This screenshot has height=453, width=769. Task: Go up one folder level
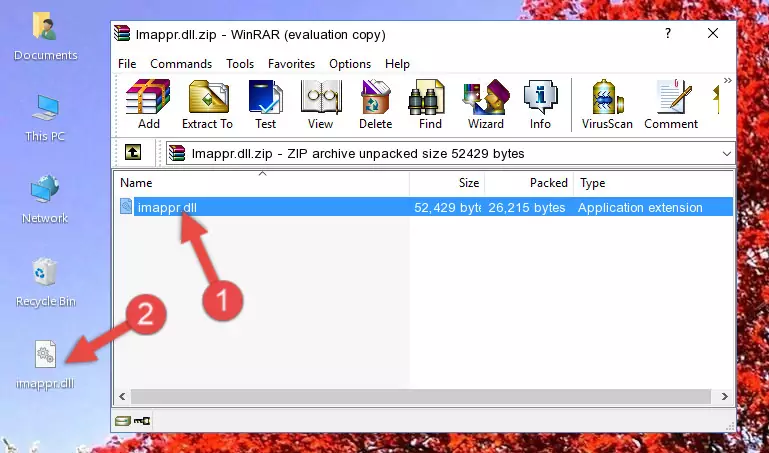point(133,152)
